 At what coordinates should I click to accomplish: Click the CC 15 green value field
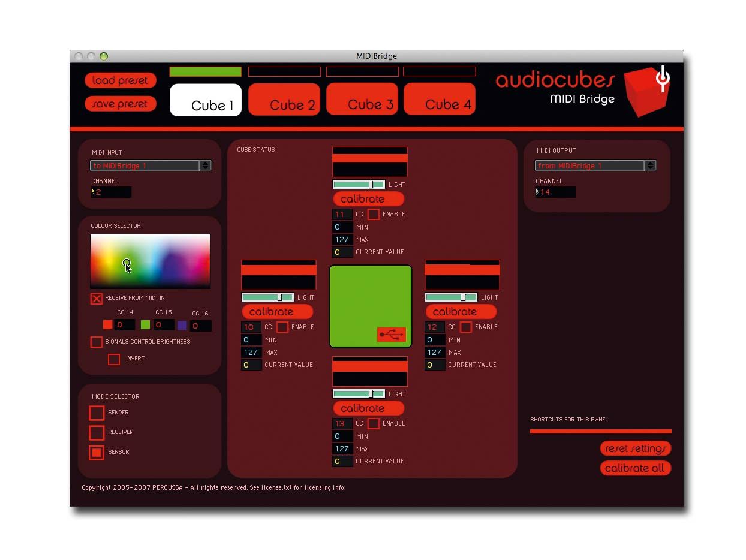click(x=164, y=325)
